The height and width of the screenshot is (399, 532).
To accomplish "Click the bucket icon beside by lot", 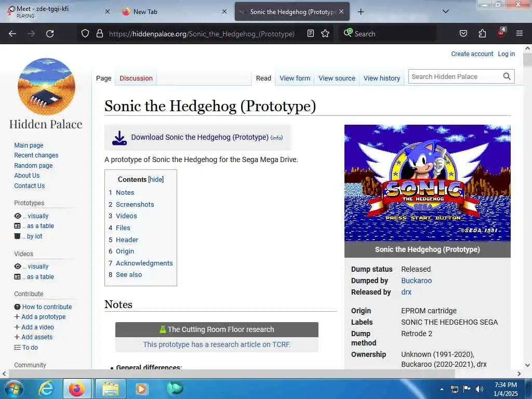I will click(x=17, y=236).
